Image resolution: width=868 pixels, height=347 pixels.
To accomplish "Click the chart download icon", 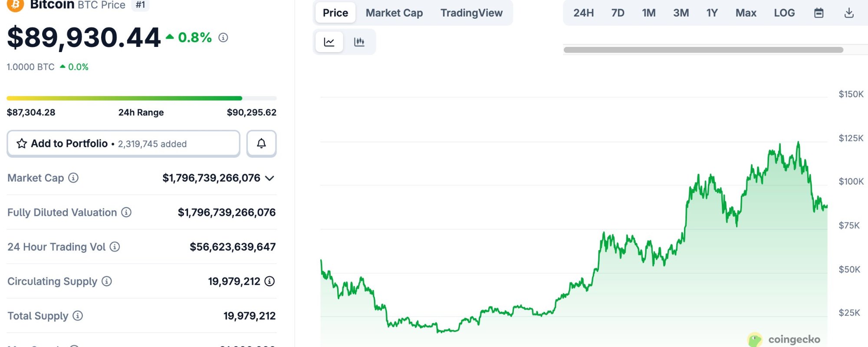I will pos(848,13).
